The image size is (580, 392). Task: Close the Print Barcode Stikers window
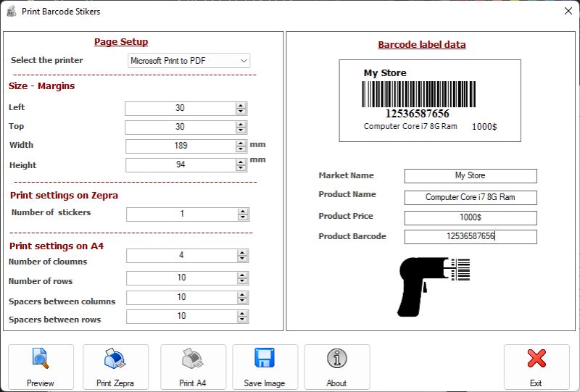click(568, 11)
